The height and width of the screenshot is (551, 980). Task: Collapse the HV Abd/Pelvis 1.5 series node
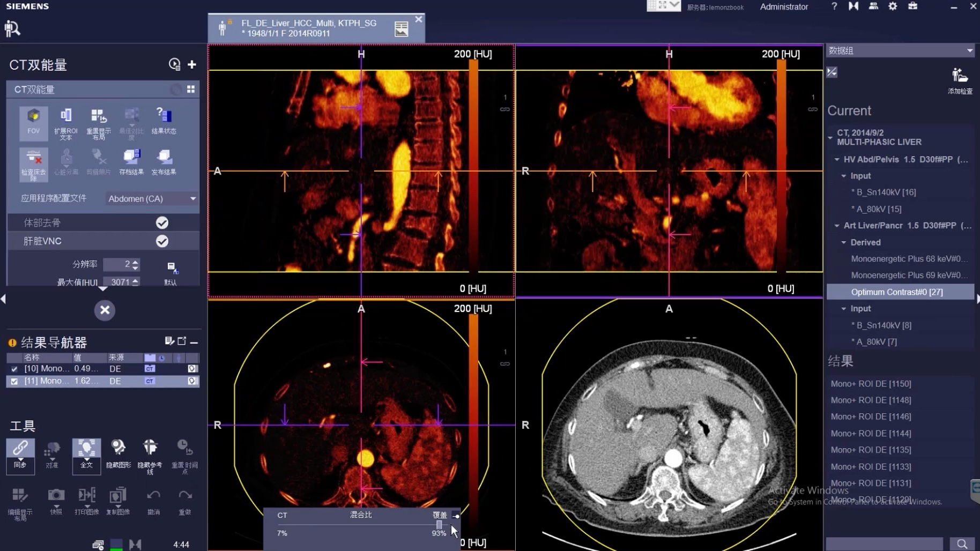click(x=837, y=160)
